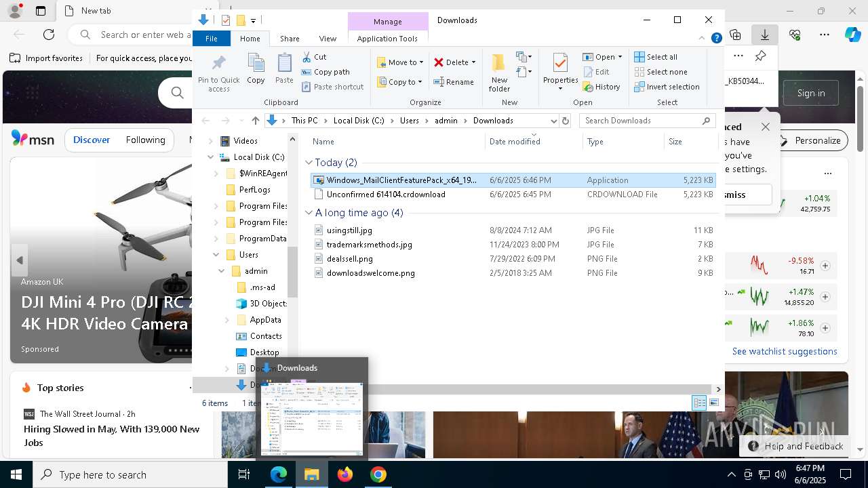The image size is (868, 488).
Task: Select the Discover msn tab
Action: (x=92, y=140)
